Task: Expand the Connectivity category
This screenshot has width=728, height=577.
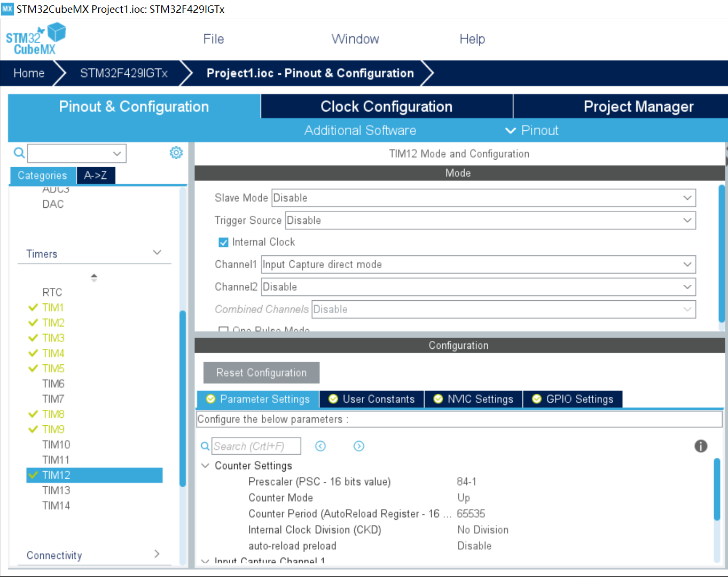Action: pos(157,554)
